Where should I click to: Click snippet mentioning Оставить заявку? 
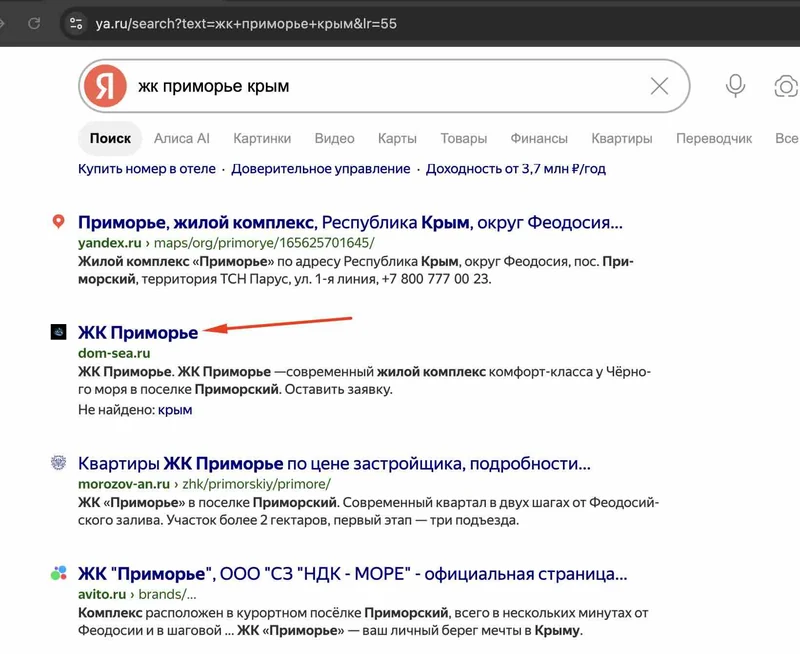click(x=364, y=381)
